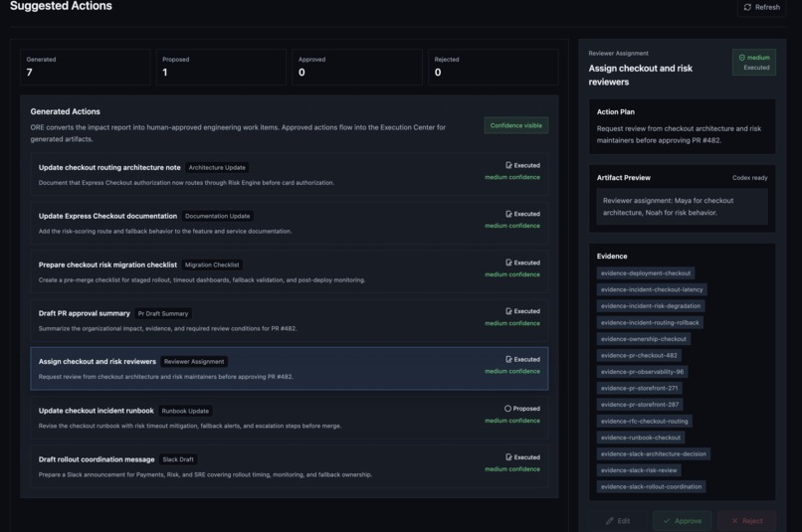Image resolution: width=802 pixels, height=532 pixels.
Task: Click the Proposed count card
Action: tap(221, 67)
